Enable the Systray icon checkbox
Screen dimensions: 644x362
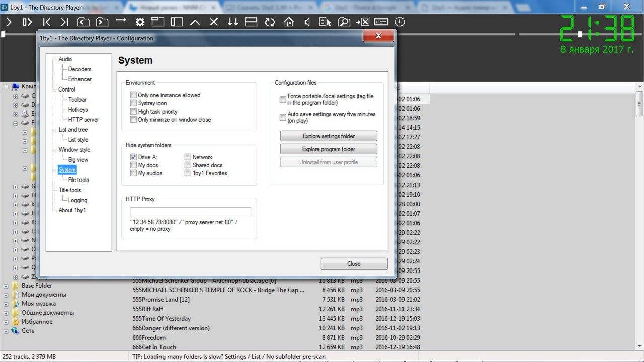pyautogui.click(x=133, y=103)
